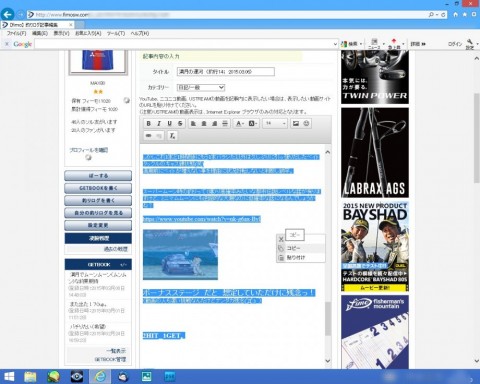Viewport: 480px width, 384px height.
Task: Toggle underline formatting in editor
Action: 170,123
